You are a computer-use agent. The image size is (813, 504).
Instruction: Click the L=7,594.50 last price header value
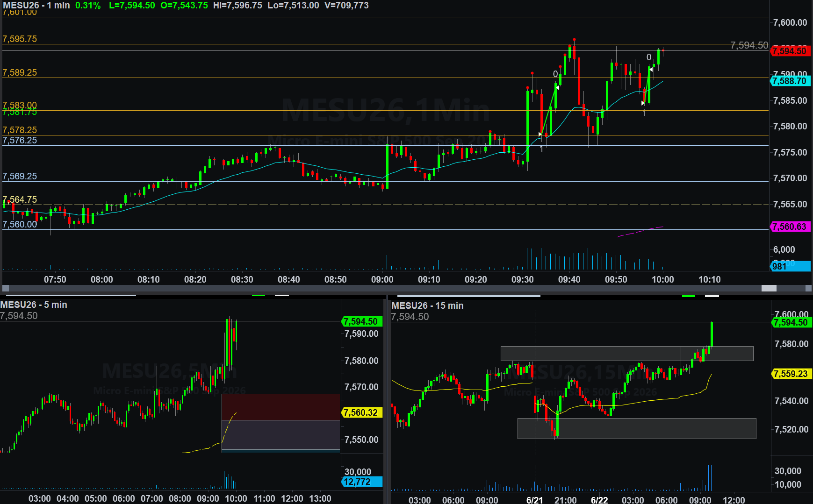pyautogui.click(x=132, y=5)
